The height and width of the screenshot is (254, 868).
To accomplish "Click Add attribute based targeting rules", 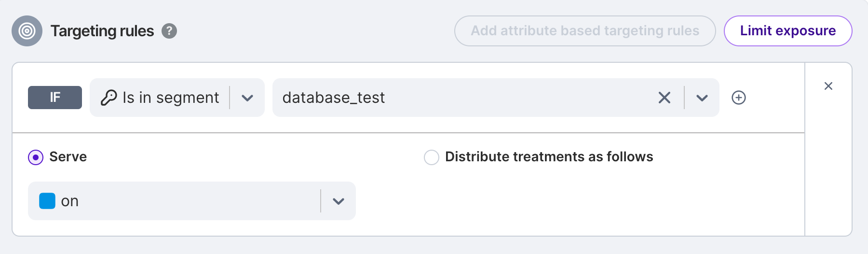I will click(584, 31).
